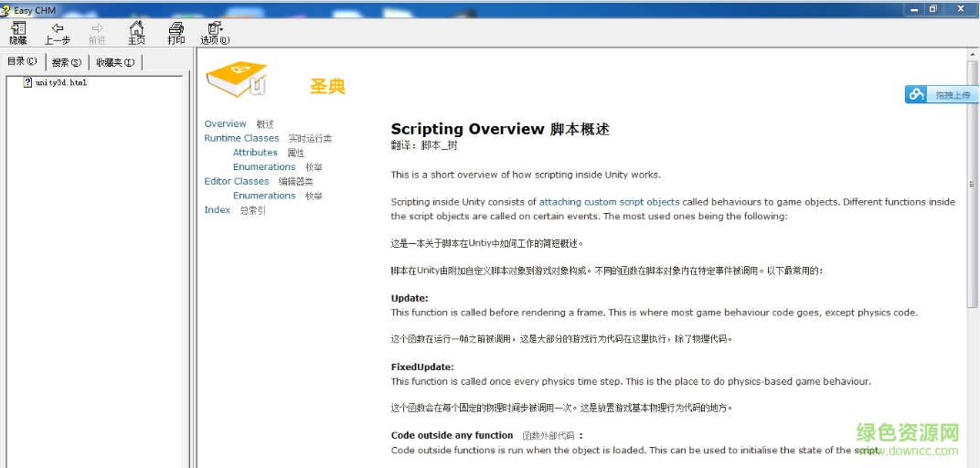The width and height of the screenshot is (980, 468).
Task: Click the 实时运行类 label
Action: point(310,139)
